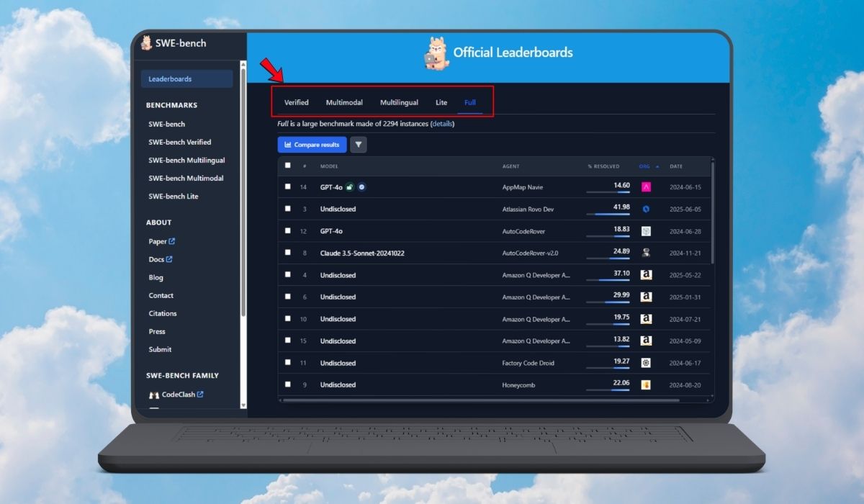This screenshot has width=864, height=504.
Task: Sort by the AGENT column header
Action: click(x=510, y=166)
